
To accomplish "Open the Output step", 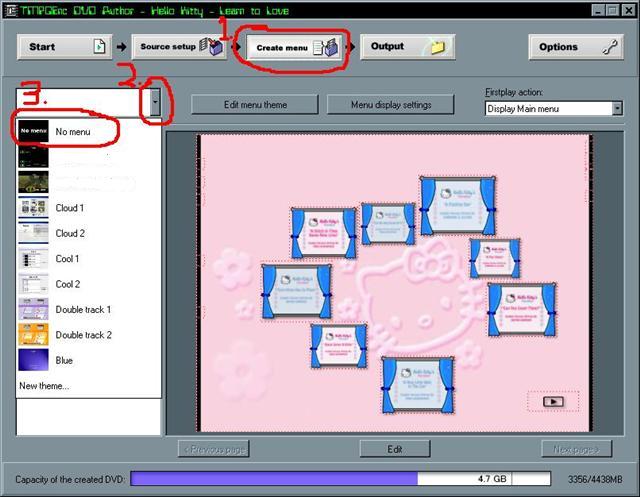I will [x=407, y=47].
